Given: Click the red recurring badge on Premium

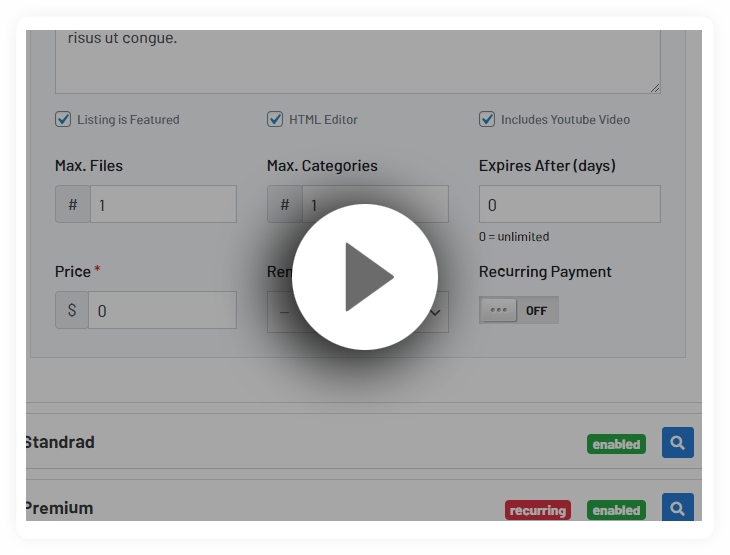Looking at the screenshot, I should 538,510.
